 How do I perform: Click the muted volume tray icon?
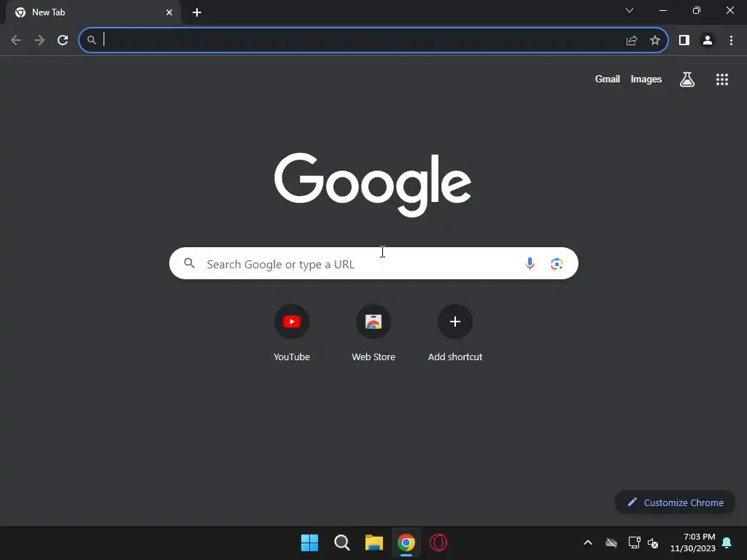(x=653, y=542)
